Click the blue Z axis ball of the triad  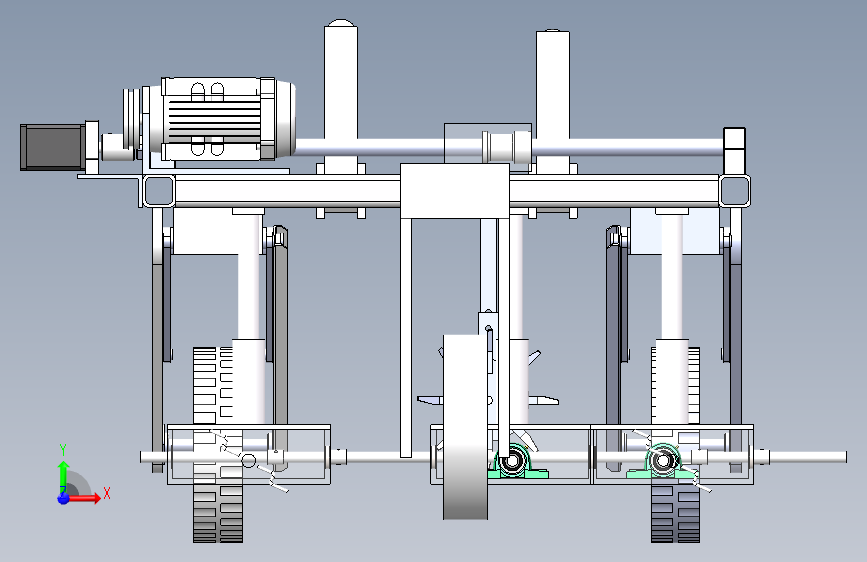point(63,498)
